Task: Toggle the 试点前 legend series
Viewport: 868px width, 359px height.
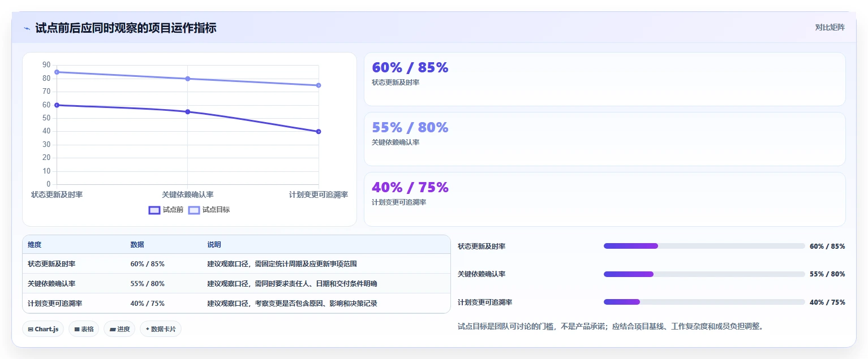Action: (x=166, y=210)
